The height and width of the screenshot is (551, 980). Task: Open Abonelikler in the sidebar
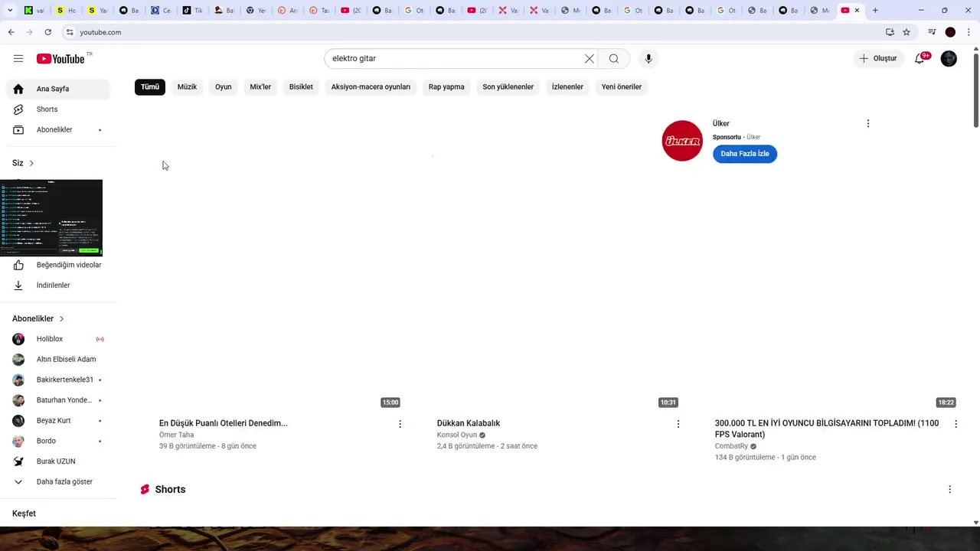[x=58, y=130]
